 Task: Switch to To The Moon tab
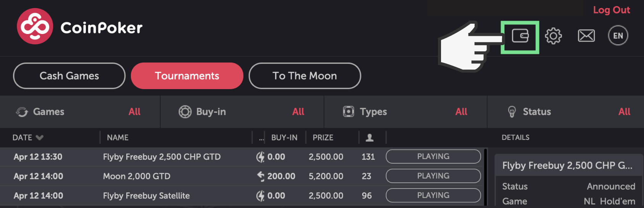304,76
